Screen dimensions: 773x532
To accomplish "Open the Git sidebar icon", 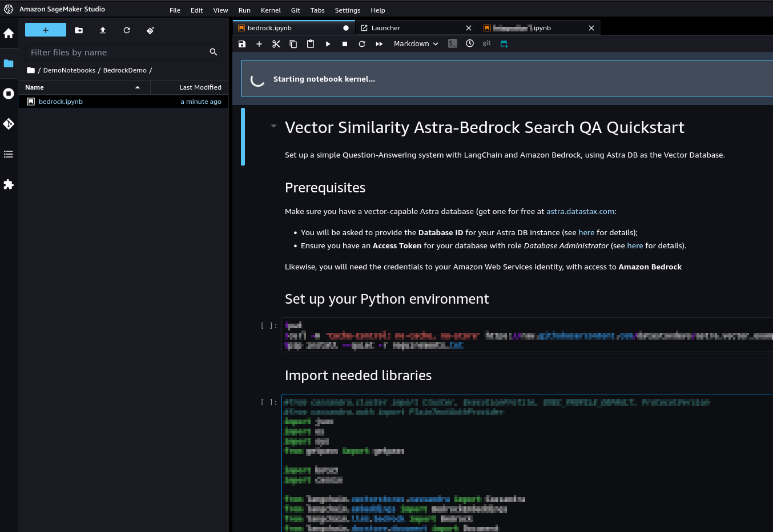I will pyautogui.click(x=9, y=124).
